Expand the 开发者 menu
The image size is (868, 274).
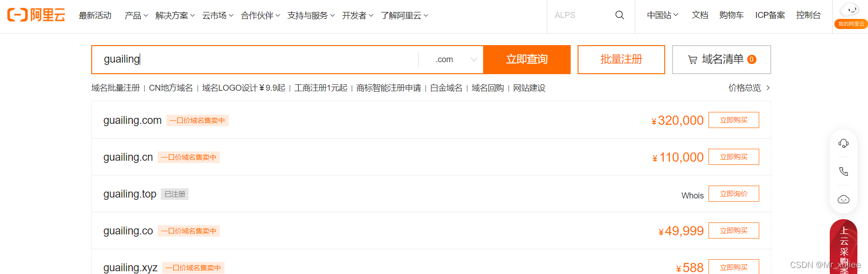pyautogui.click(x=358, y=16)
